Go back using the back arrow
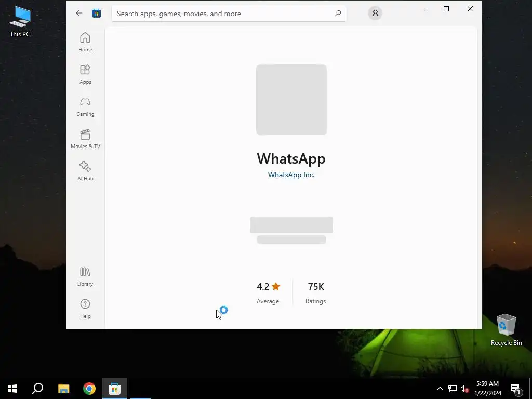Image resolution: width=532 pixels, height=399 pixels. click(79, 13)
